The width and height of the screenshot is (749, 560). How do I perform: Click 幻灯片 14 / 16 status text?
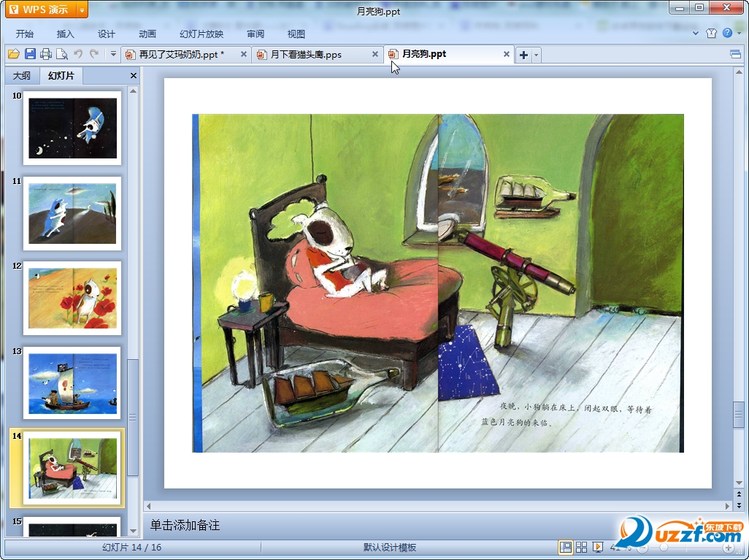[x=132, y=547]
